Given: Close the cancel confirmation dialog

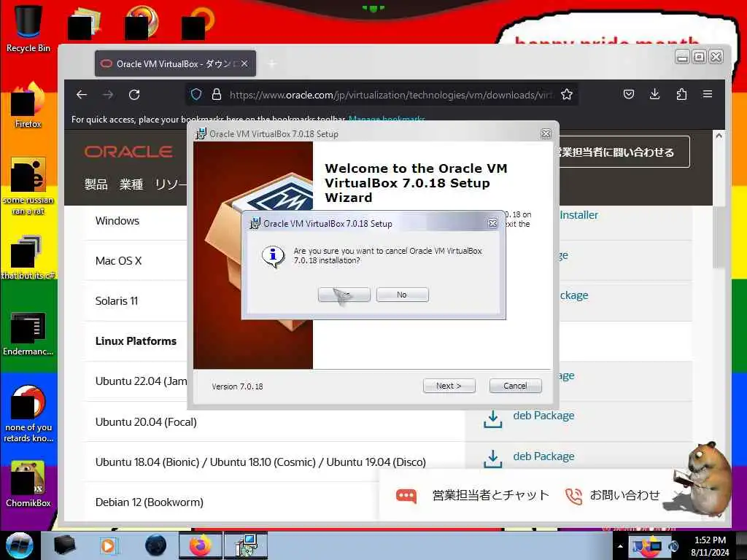Looking at the screenshot, I should coord(492,223).
